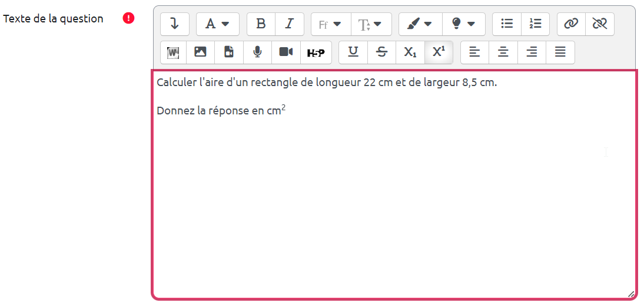644x306 pixels.
Task: Toggle superscript formatting
Action: tap(439, 52)
